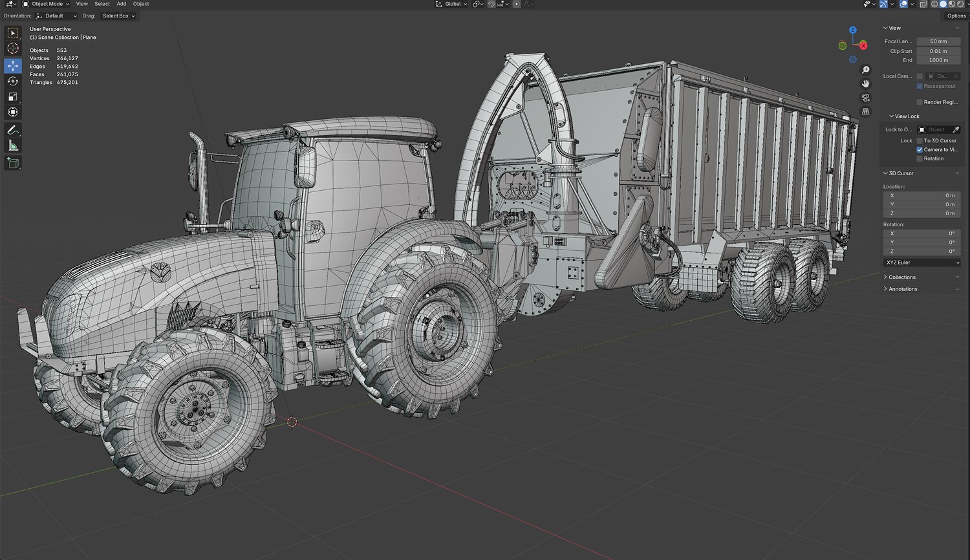
Task: Open the Object menu
Action: pyautogui.click(x=141, y=4)
